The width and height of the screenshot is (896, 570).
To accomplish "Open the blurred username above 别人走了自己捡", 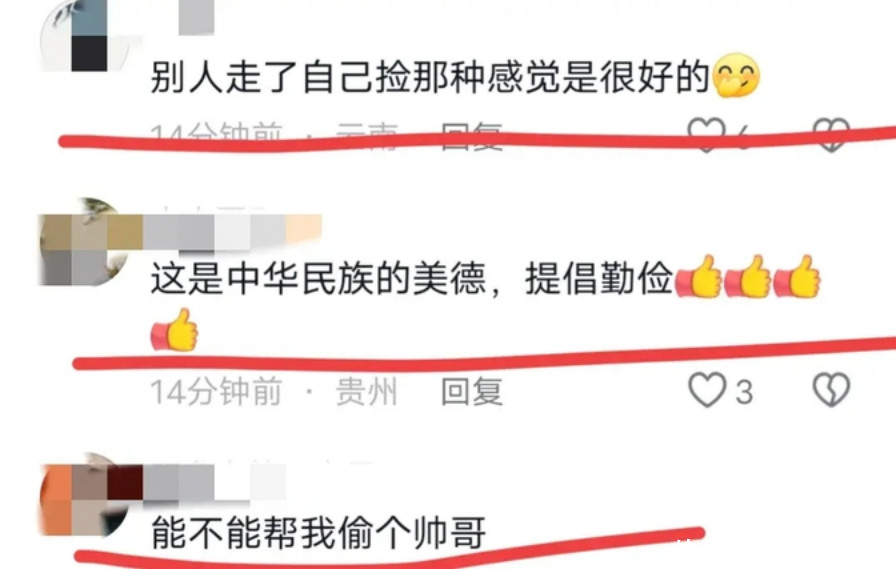I will tap(196, 17).
